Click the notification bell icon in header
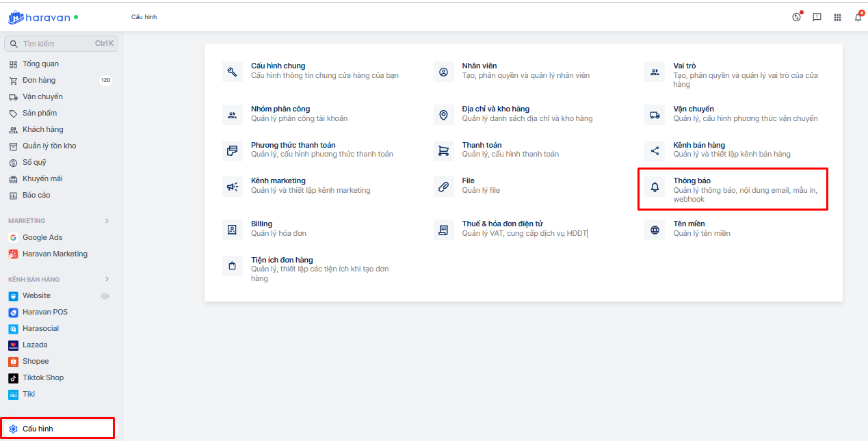The image size is (868, 441). click(858, 17)
